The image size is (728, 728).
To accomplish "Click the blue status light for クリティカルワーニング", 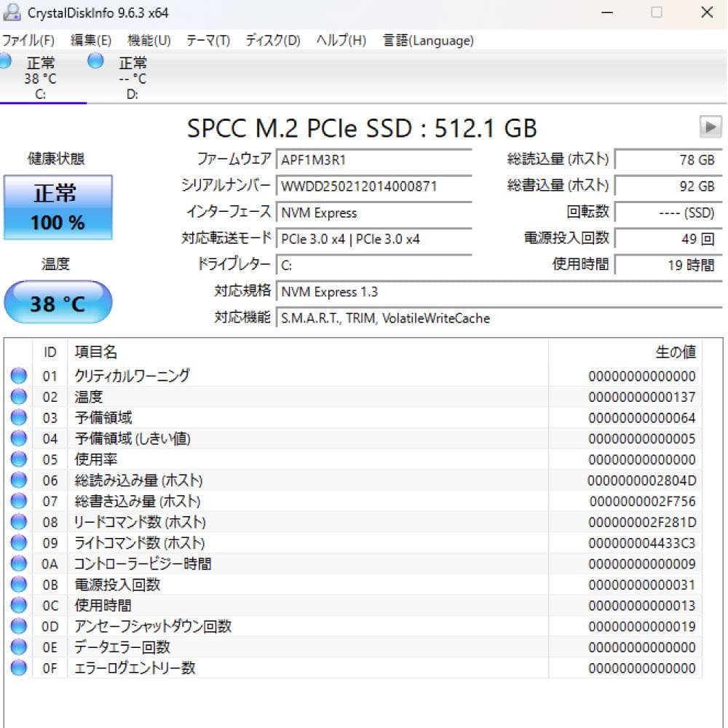I will (x=18, y=375).
